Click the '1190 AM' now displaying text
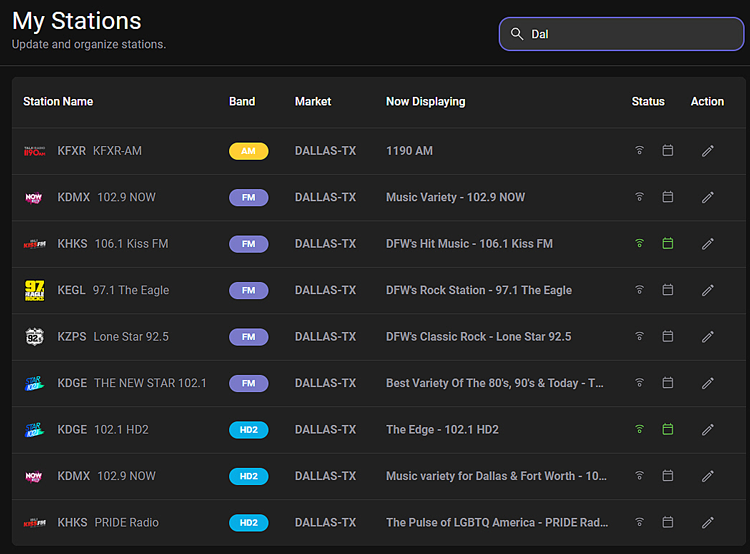The width and height of the screenshot is (750, 554). click(409, 151)
